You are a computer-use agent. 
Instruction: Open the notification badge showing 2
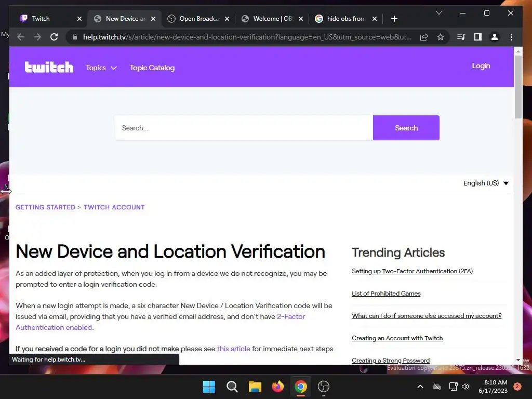[517, 387]
